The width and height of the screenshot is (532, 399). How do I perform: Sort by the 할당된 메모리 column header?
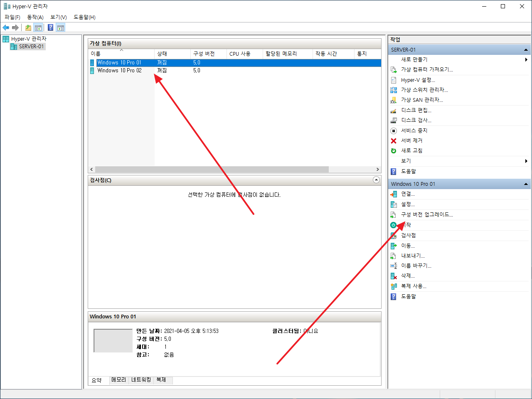288,54
